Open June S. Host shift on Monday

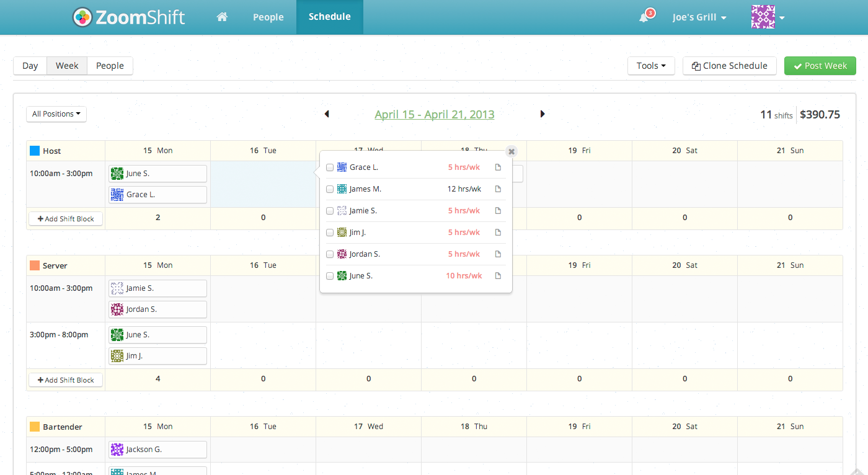click(x=157, y=174)
